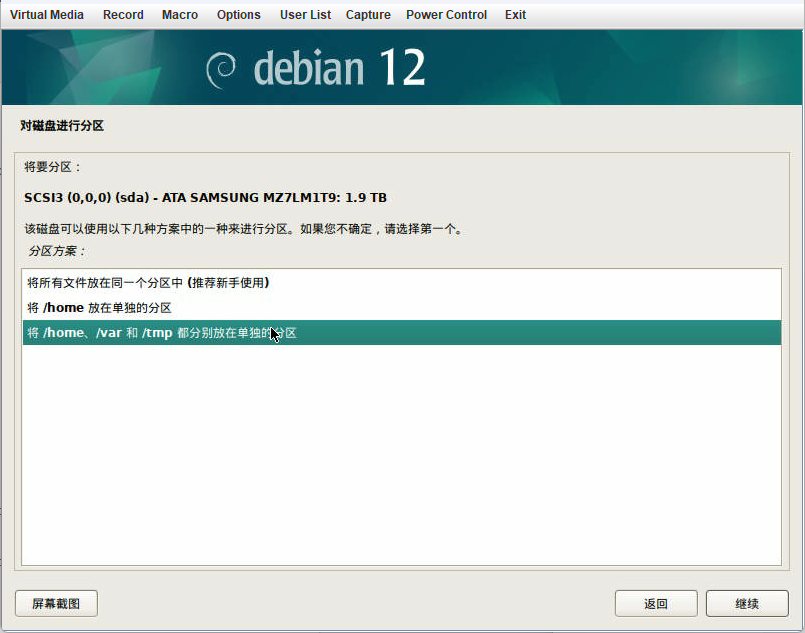
Task: Open the Capture menu
Action: pyautogui.click(x=368, y=15)
